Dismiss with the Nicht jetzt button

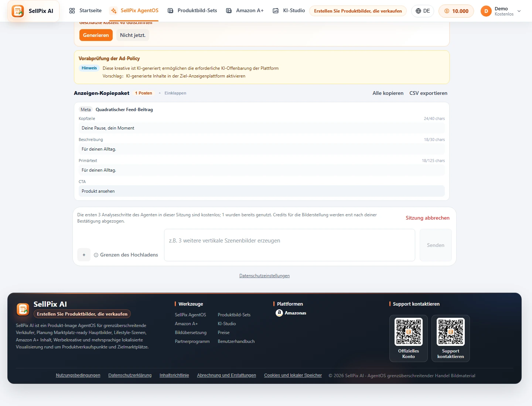(133, 35)
